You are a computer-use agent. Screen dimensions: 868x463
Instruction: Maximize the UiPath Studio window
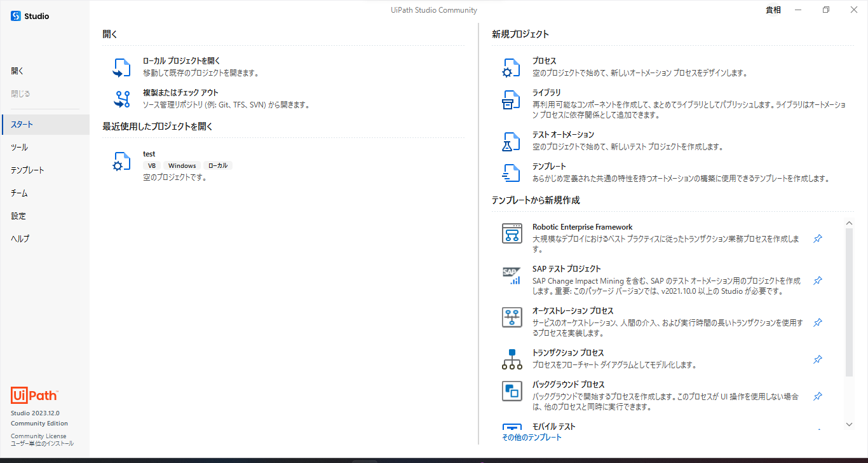[x=826, y=10]
